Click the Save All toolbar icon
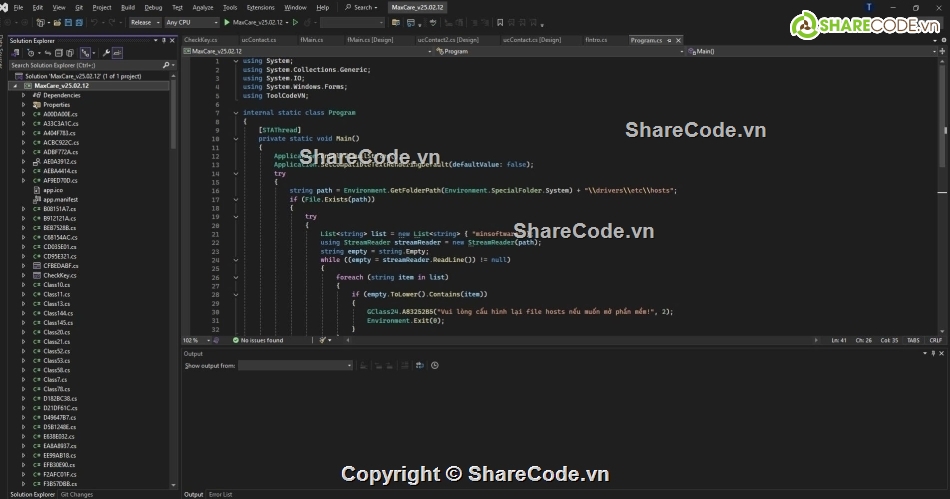The image size is (950, 499). click(79, 22)
